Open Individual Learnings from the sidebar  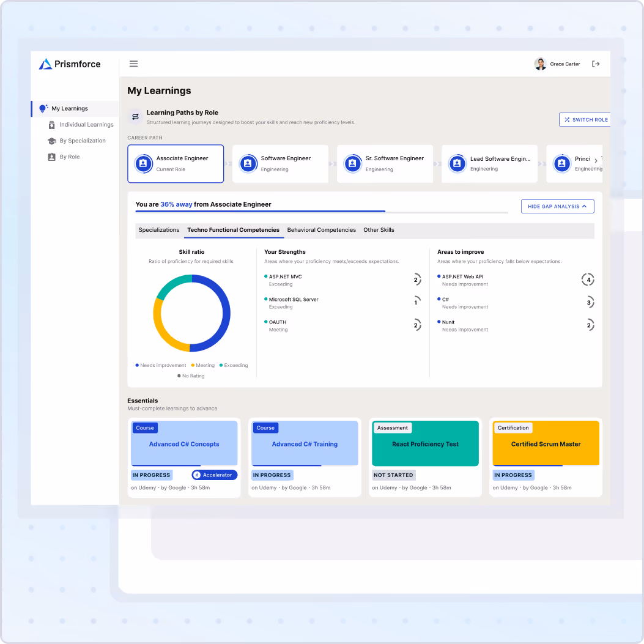pyautogui.click(x=86, y=124)
